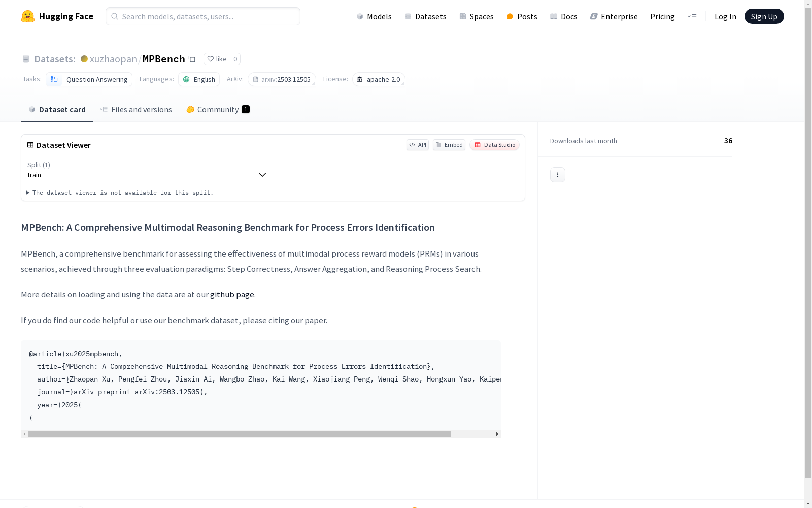Open Data Studio
This screenshot has width=812, height=508.
494,145
